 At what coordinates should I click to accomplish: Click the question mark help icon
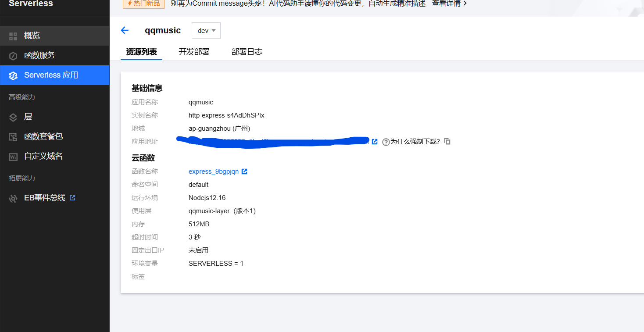[x=386, y=142]
